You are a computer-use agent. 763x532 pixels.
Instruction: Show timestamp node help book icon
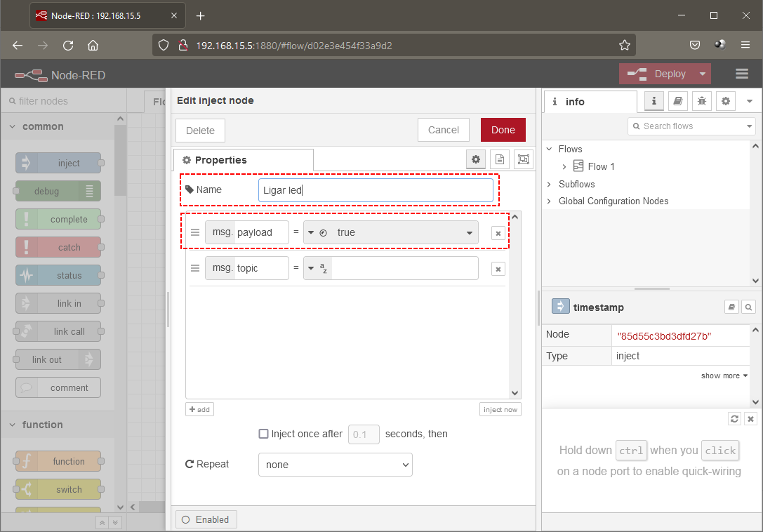coord(732,307)
